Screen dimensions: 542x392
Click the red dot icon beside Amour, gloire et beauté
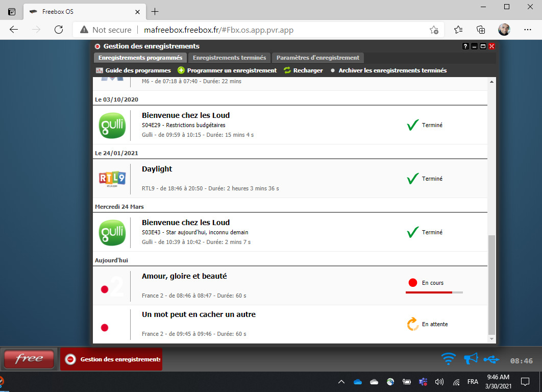click(x=105, y=289)
